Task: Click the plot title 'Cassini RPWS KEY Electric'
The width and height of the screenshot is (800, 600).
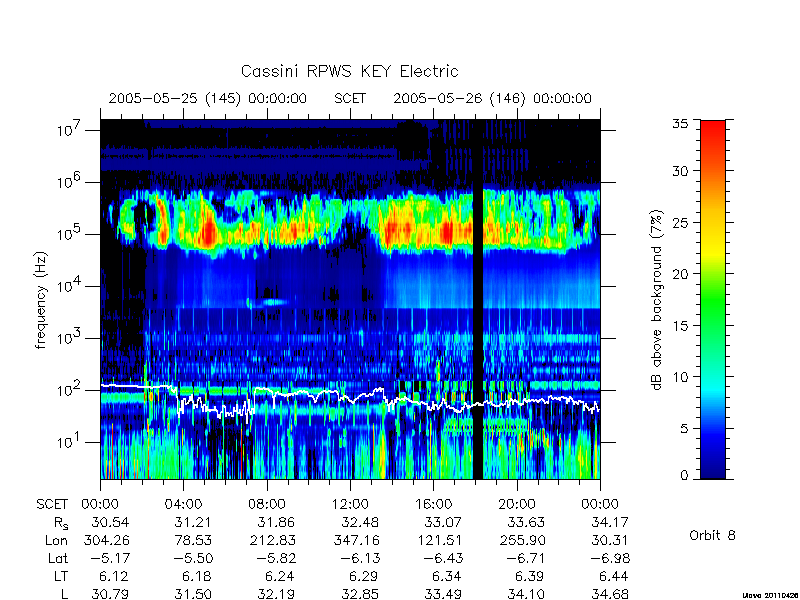Action: (x=349, y=71)
